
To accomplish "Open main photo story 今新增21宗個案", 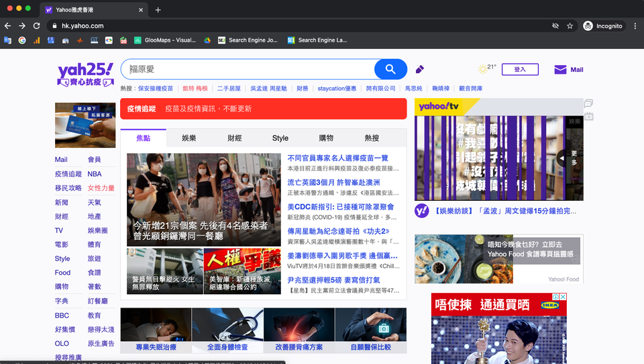I will click(x=204, y=200).
